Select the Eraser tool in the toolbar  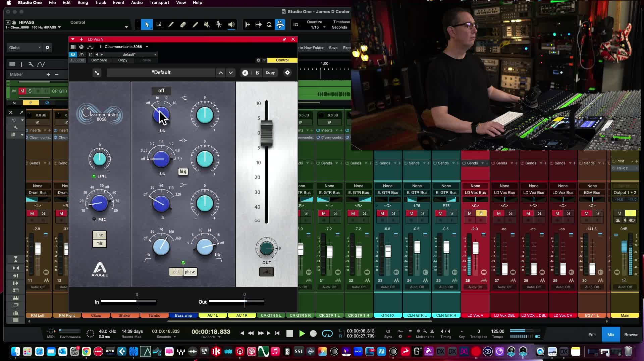[183, 24]
